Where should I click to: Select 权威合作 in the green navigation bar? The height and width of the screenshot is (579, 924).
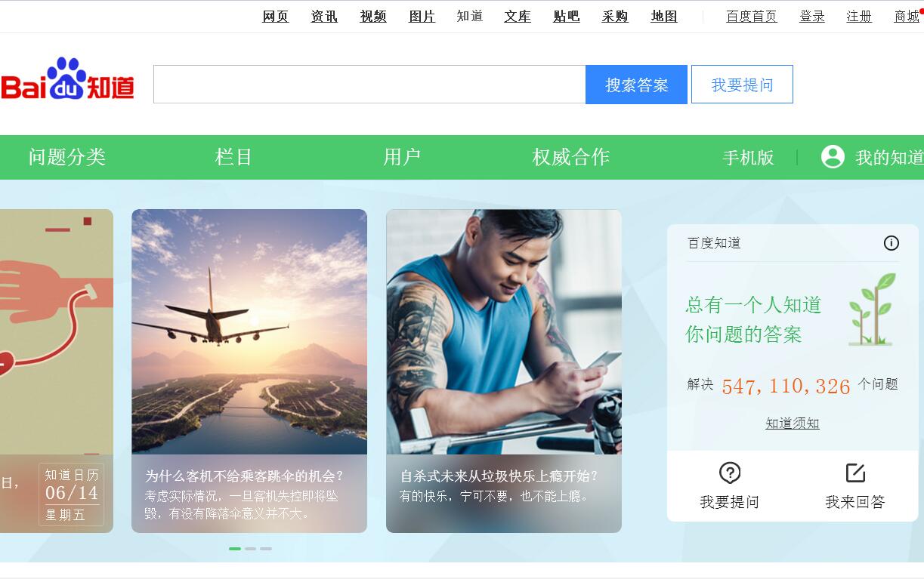(570, 157)
